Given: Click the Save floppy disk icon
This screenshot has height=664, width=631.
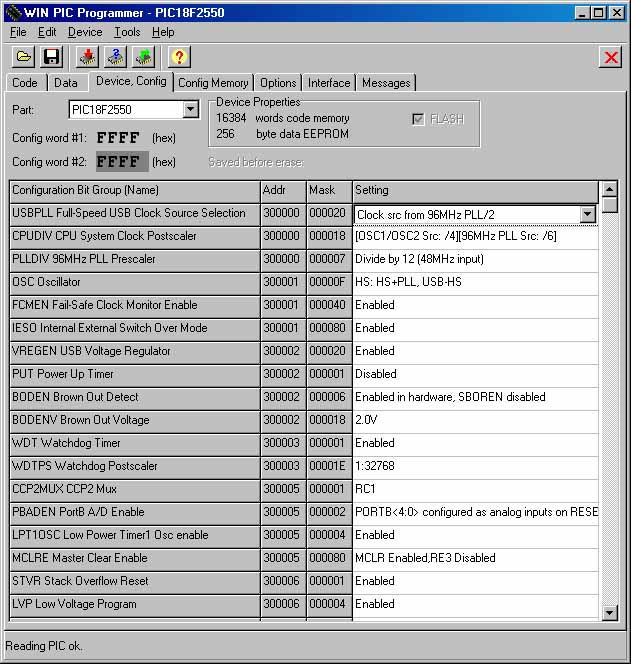Looking at the screenshot, I should pyautogui.click(x=51, y=57).
